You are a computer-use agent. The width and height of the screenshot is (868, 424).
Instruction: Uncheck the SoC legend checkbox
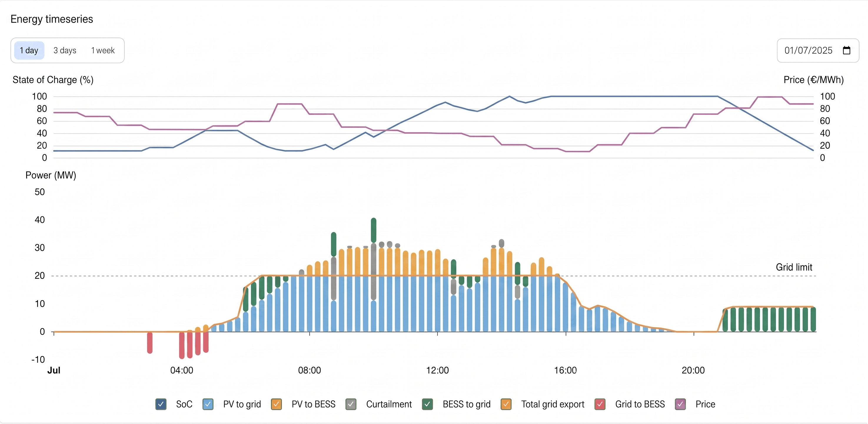click(x=161, y=404)
